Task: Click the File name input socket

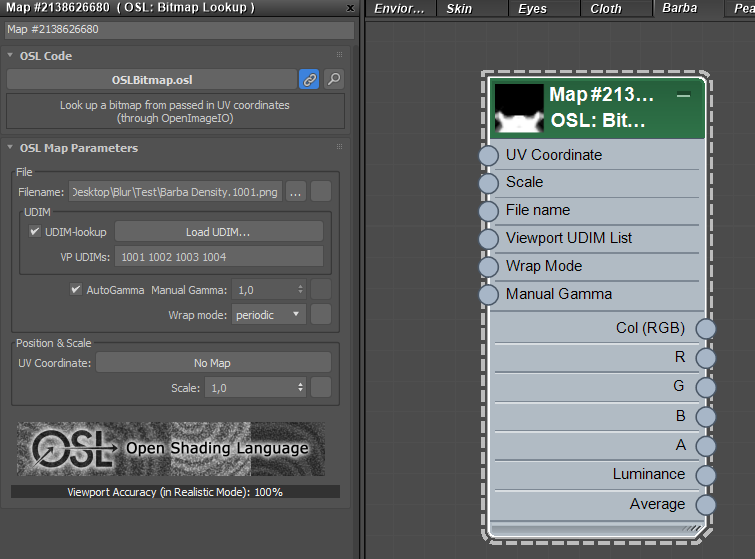Action: click(488, 211)
